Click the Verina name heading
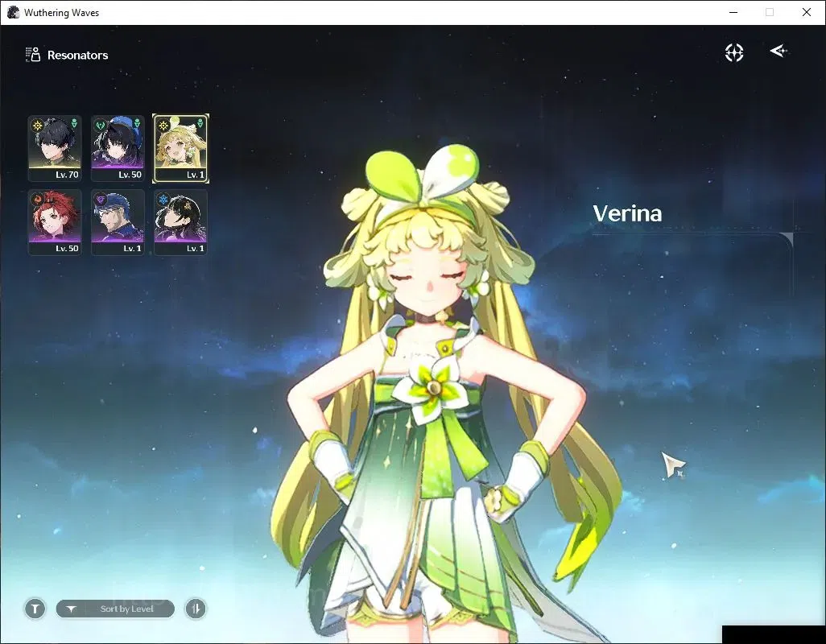826x644 pixels. click(627, 213)
